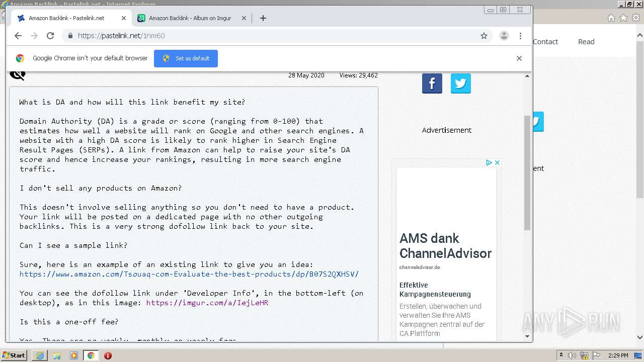
Task: Show hidden system tray icons
Action: coord(561,355)
